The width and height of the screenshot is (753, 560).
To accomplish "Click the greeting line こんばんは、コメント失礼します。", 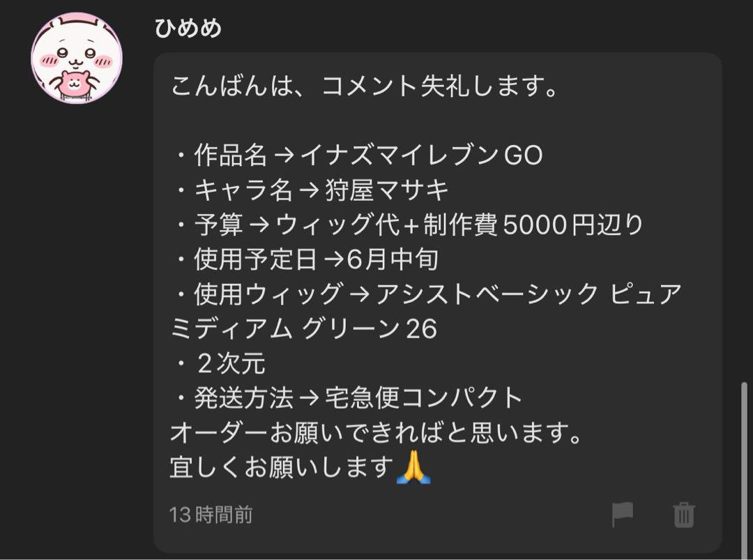I will pyautogui.click(x=365, y=86).
